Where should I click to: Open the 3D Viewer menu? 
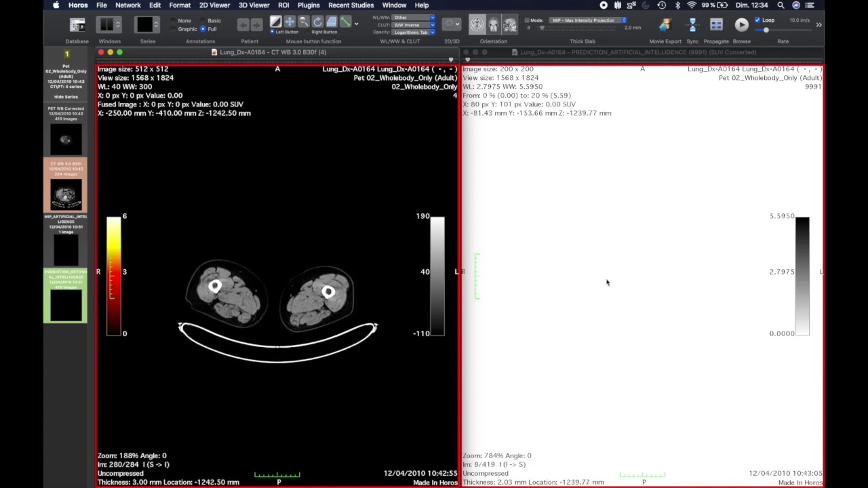254,5
